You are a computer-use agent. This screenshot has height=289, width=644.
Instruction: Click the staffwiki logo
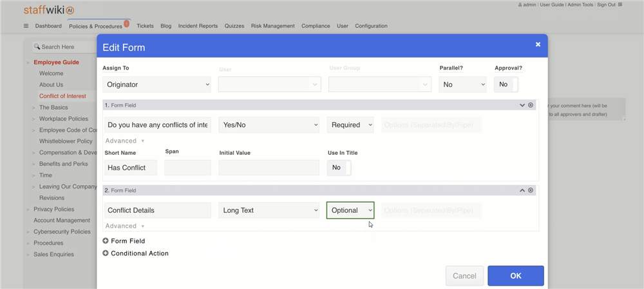(49, 10)
